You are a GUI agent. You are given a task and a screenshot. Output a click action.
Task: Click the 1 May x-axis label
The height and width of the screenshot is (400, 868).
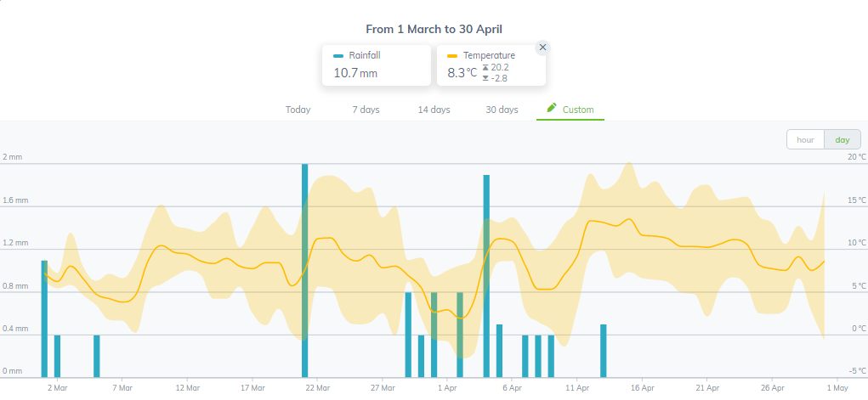pyautogui.click(x=837, y=388)
